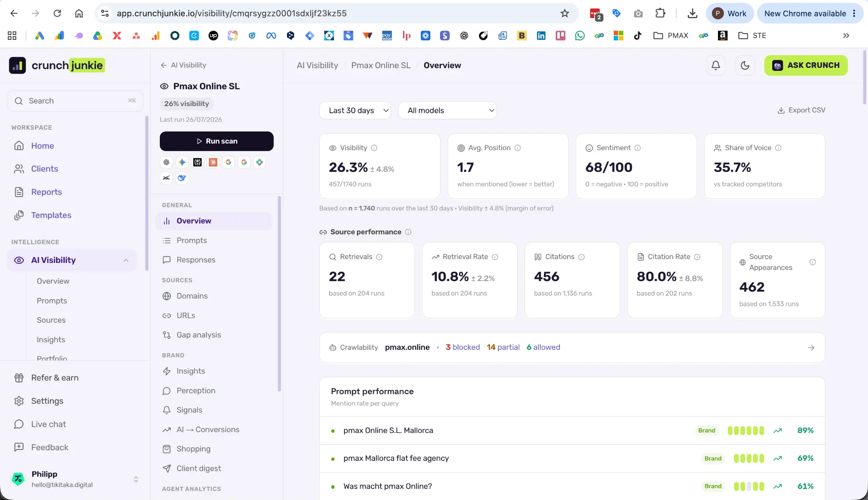868x500 pixels.
Task: Open the 'pmax Mallorca flat fee agency' prompt row
Action: [572, 458]
